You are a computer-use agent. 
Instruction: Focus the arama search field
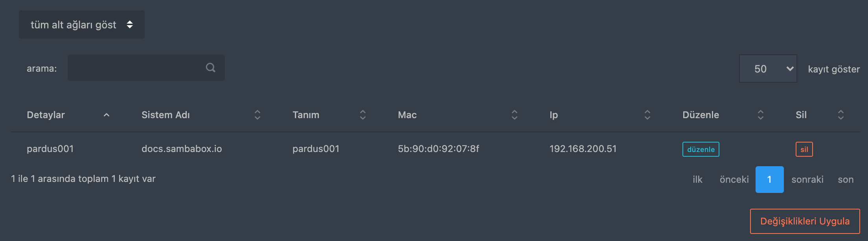point(136,68)
